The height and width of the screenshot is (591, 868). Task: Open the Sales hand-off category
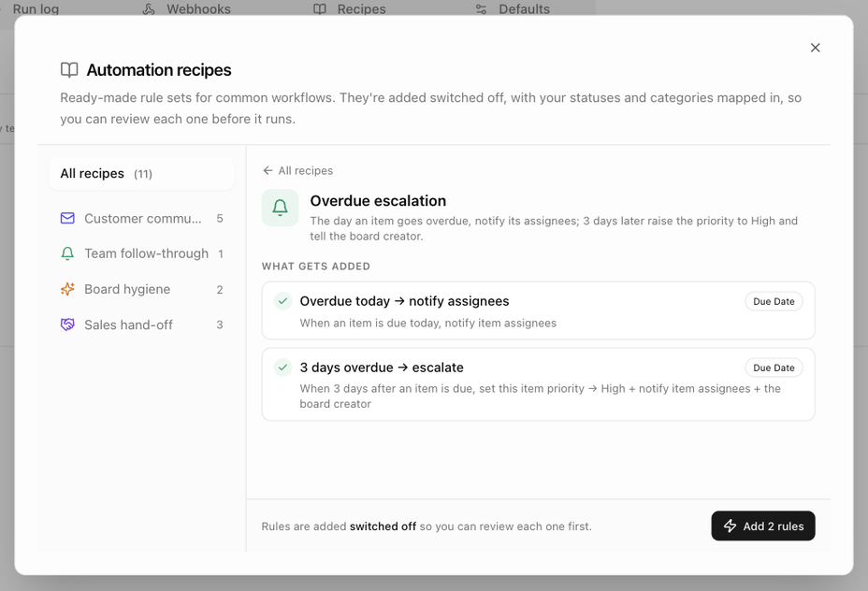142,324
